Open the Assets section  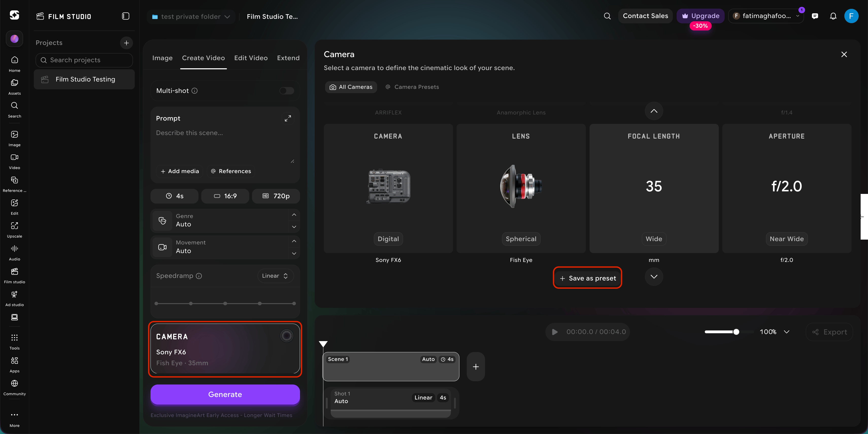[x=14, y=87]
